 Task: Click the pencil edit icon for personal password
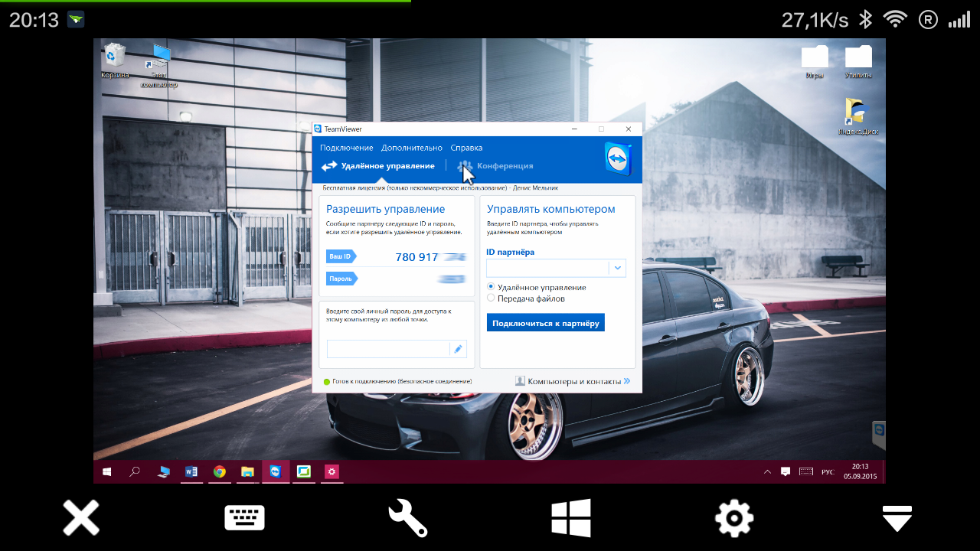point(459,349)
